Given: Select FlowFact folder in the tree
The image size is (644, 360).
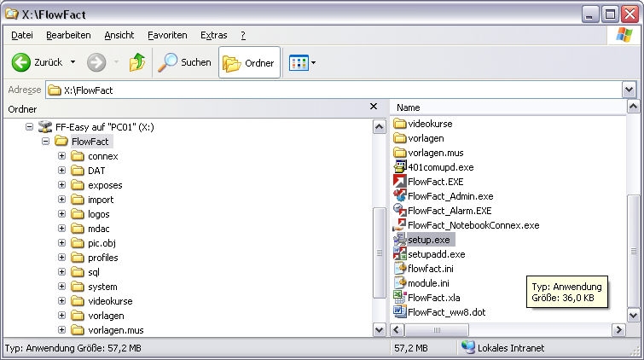Looking at the screenshot, I should pyautogui.click(x=90, y=142).
